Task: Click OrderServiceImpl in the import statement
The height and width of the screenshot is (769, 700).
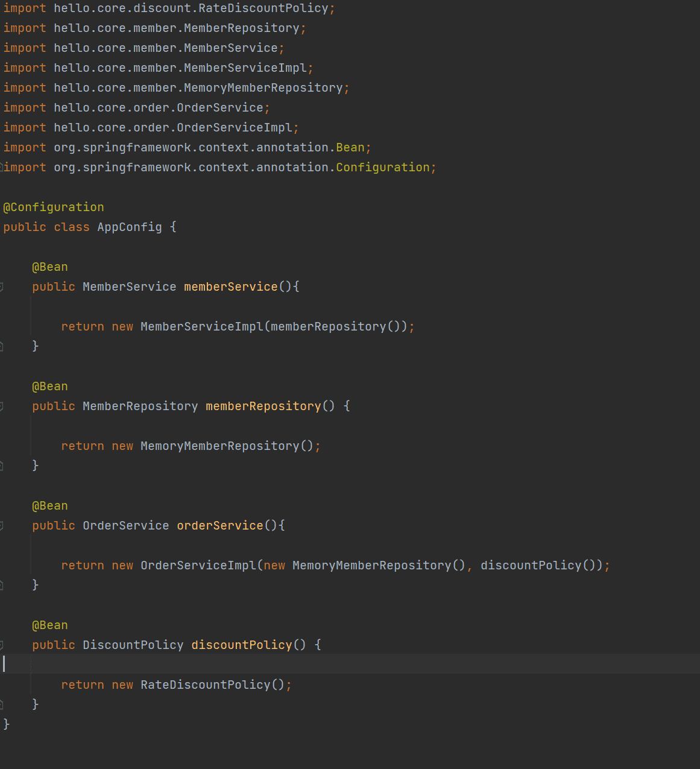Action: point(235,128)
